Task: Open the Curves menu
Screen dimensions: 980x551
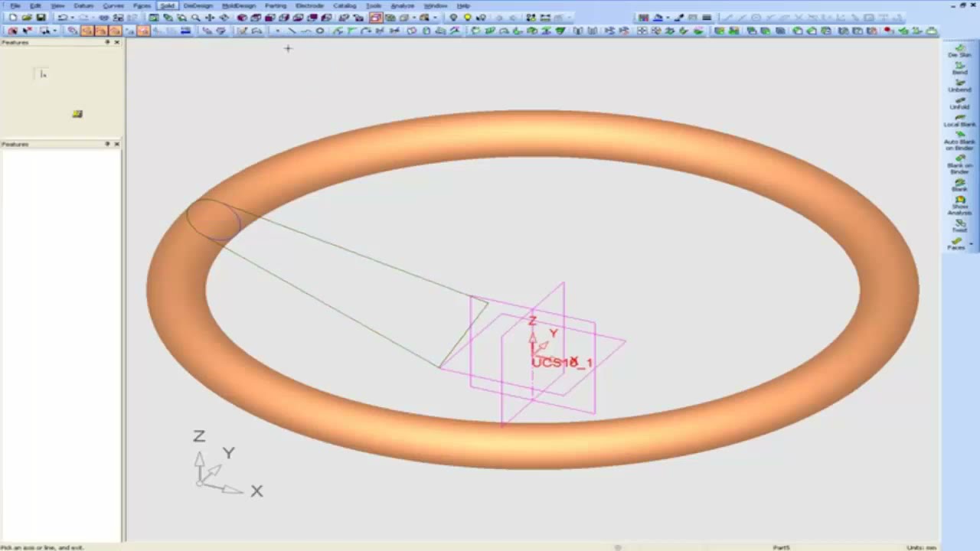Action: [113, 5]
